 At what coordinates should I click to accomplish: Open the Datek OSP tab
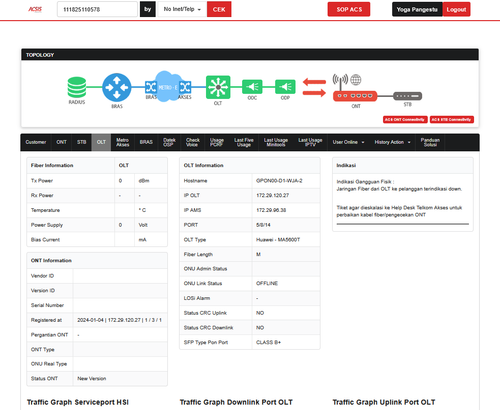click(x=169, y=142)
